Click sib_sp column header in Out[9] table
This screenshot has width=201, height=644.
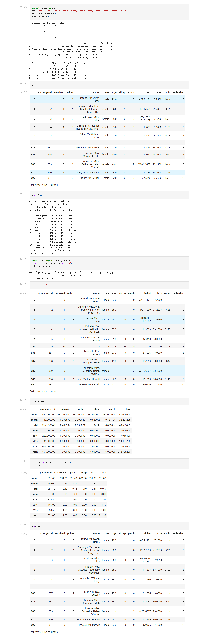point(97,409)
